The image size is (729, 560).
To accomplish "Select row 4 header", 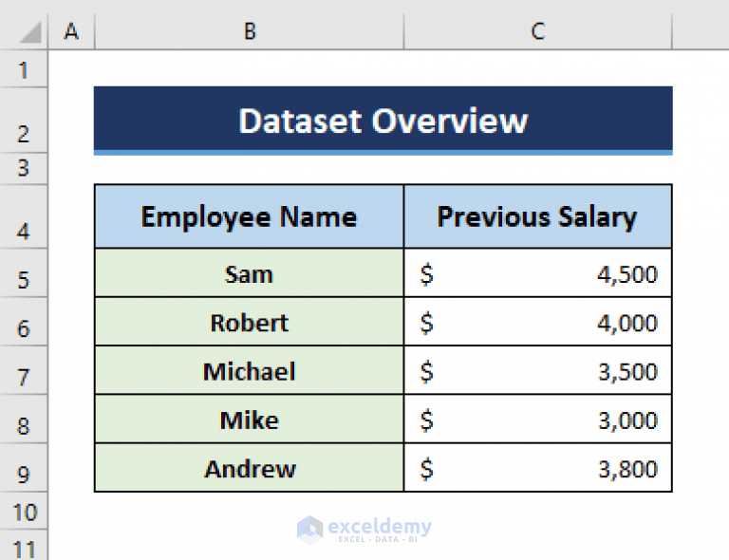I will click(x=24, y=216).
